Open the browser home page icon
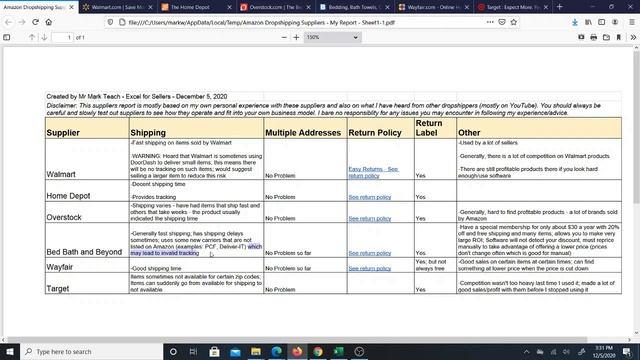The height and width of the screenshot is (360, 640). click(x=49, y=22)
